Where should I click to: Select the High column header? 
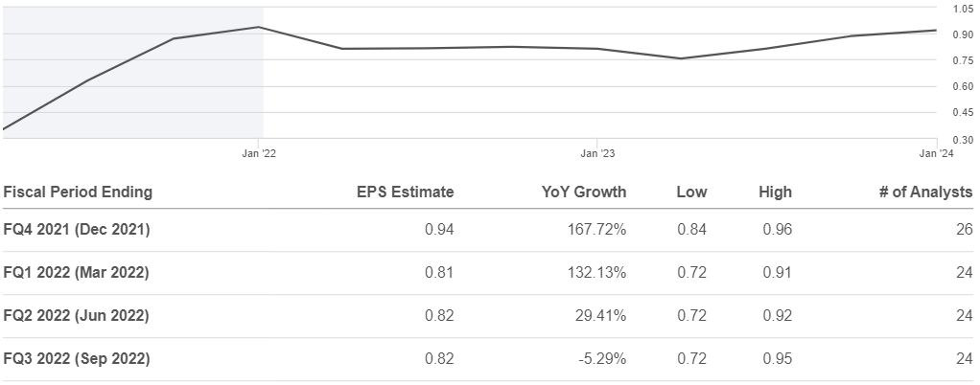[x=775, y=192]
